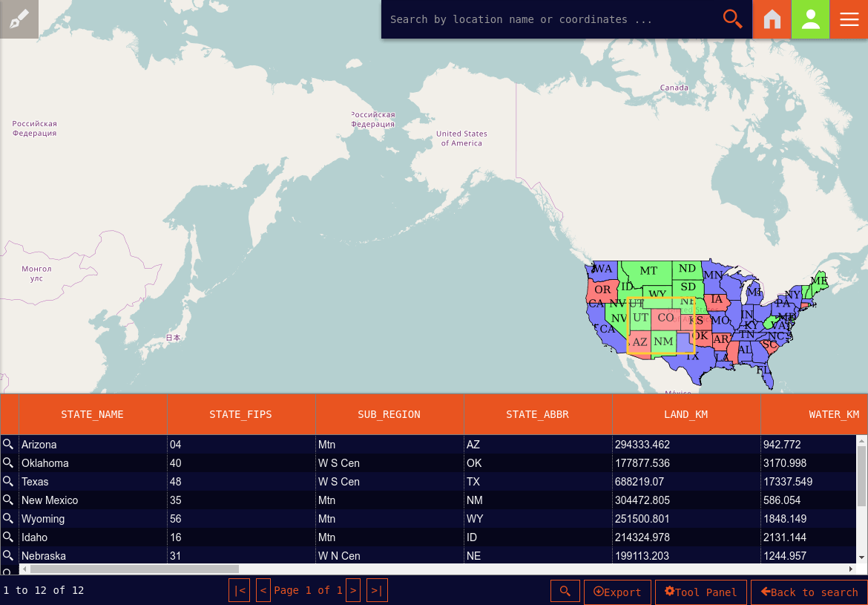
Task: Zoom to Arizona row magnifier icon
Action: tap(9, 445)
